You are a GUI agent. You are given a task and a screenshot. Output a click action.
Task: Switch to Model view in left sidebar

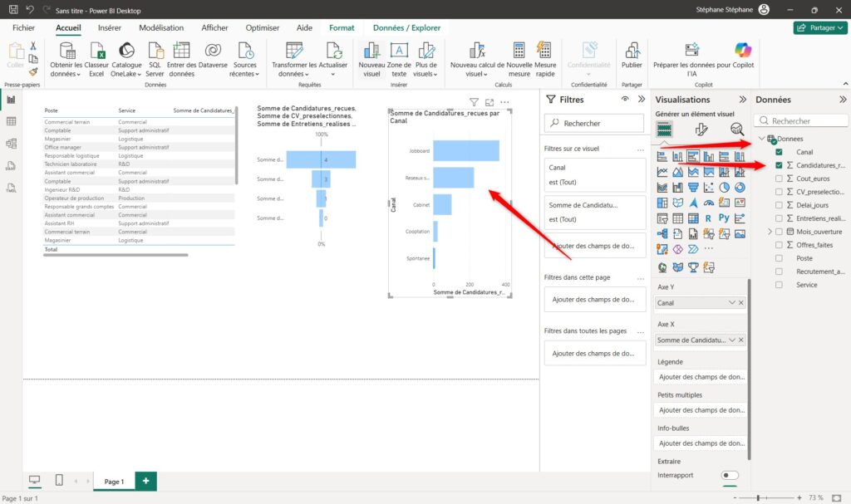tap(11, 144)
